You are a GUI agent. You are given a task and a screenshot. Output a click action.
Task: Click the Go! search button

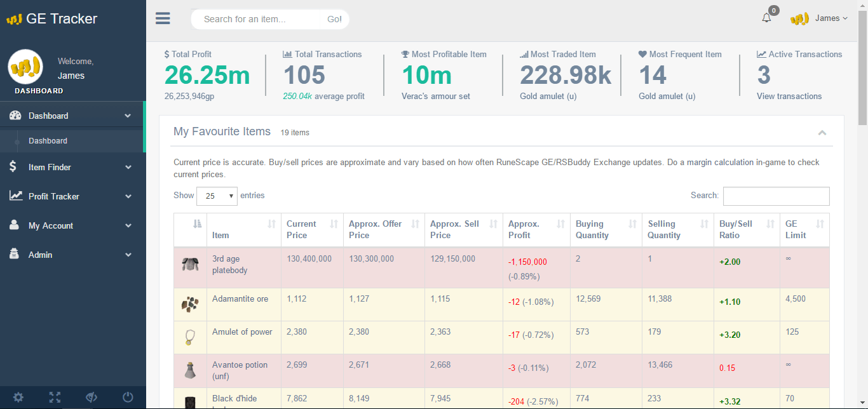335,19
